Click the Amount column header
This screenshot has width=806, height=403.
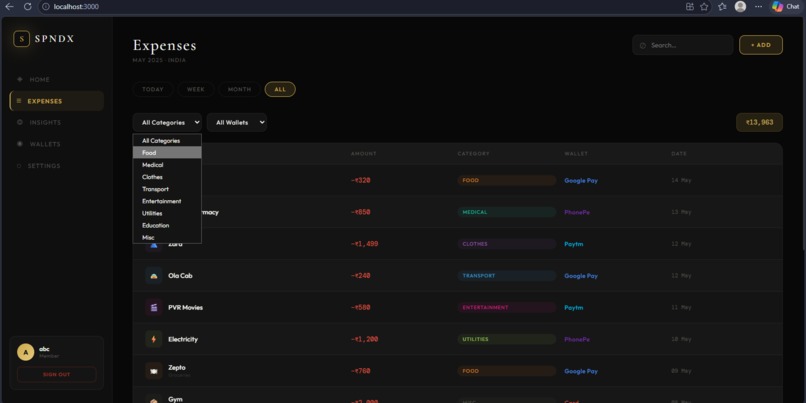point(363,154)
